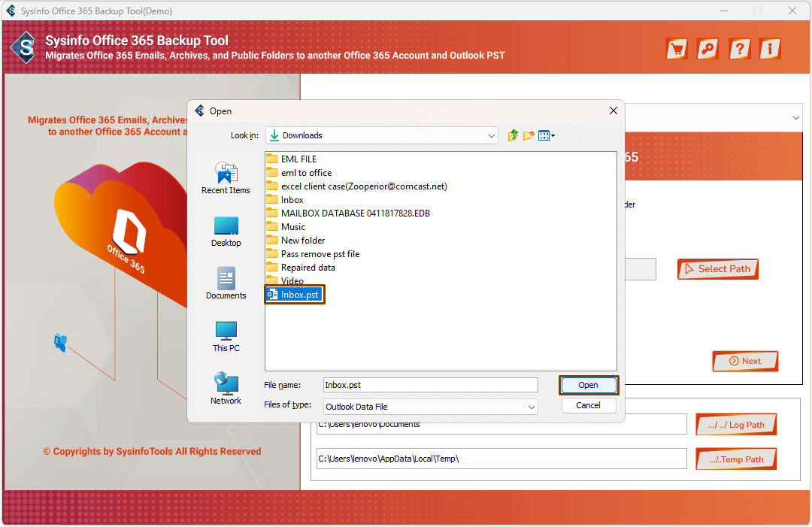Select excel client case folder
The image size is (812, 527).
[357, 186]
